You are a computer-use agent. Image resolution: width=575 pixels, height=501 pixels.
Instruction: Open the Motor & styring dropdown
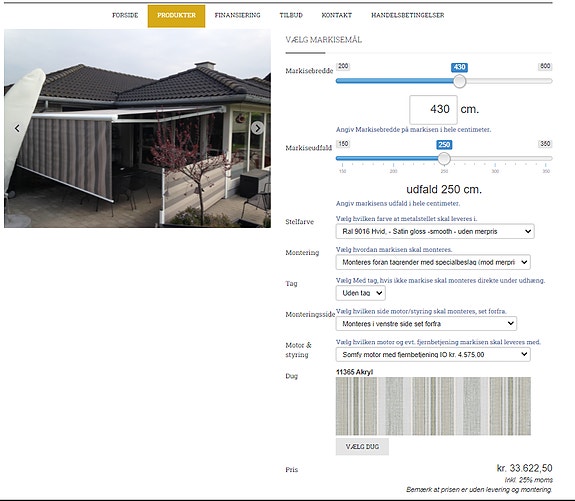pos(433,355)
